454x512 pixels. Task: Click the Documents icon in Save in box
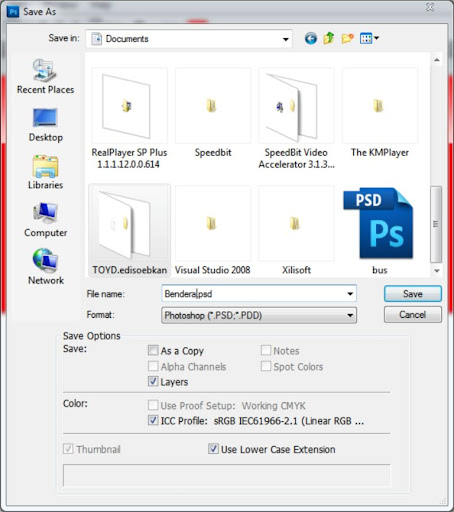pos(97,39)
